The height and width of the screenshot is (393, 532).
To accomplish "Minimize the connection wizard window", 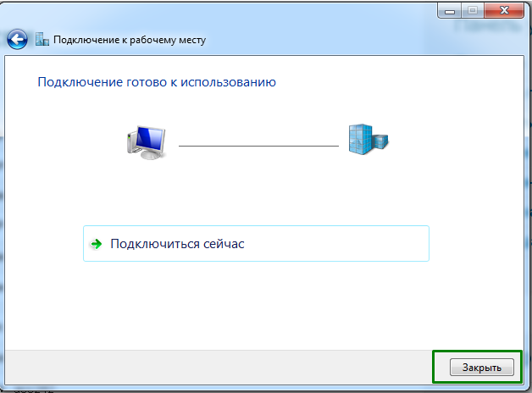I will 451,12.
